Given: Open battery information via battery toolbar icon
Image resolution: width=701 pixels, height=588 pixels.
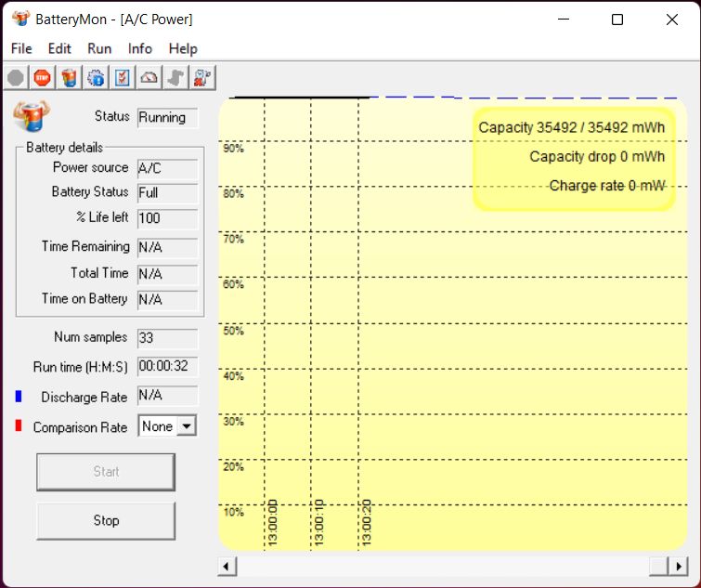Looking at the screenshot, I should pos(70,78).
